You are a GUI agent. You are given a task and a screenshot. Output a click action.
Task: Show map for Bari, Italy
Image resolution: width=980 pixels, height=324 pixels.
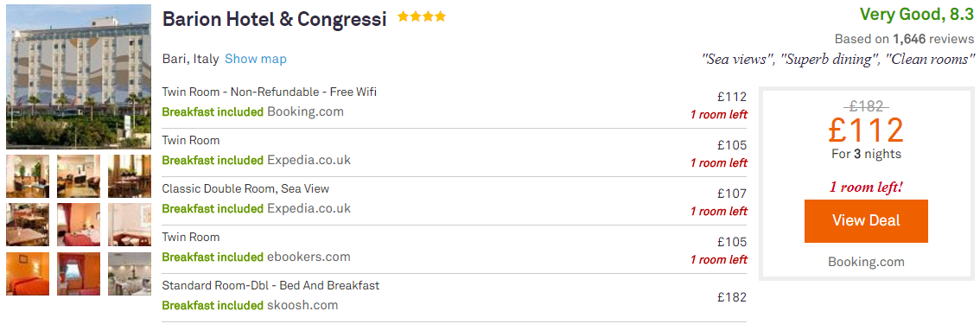(256, 60)
